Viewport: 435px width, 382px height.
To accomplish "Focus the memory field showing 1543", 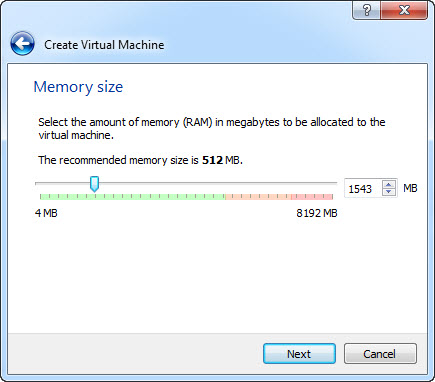I will 363,188.
